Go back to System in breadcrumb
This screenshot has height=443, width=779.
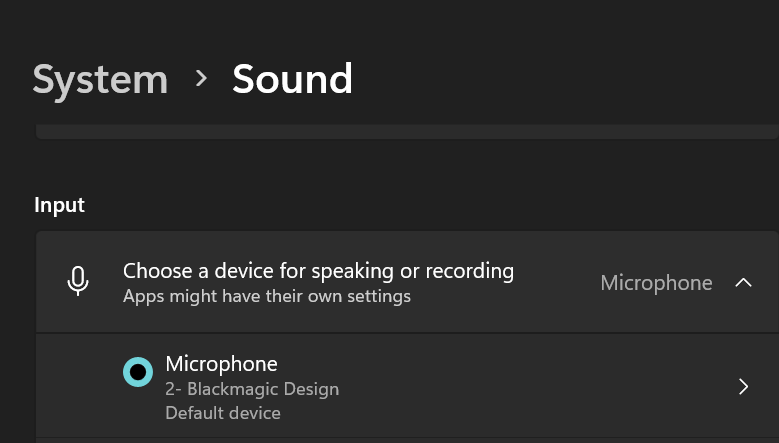pos(100,79)
